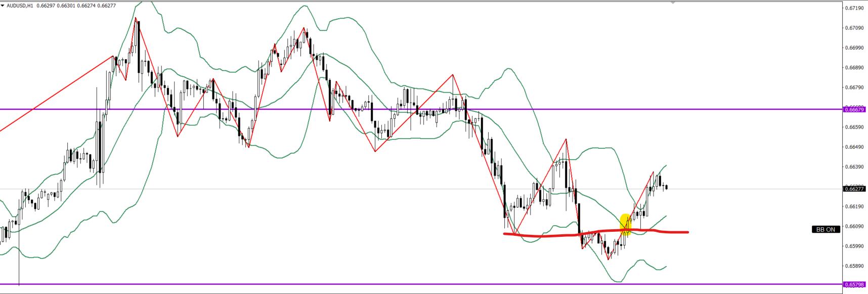The image size is (868, 294).
Task: Click the black 0.66277 current price label
Action: click(854, 189)
